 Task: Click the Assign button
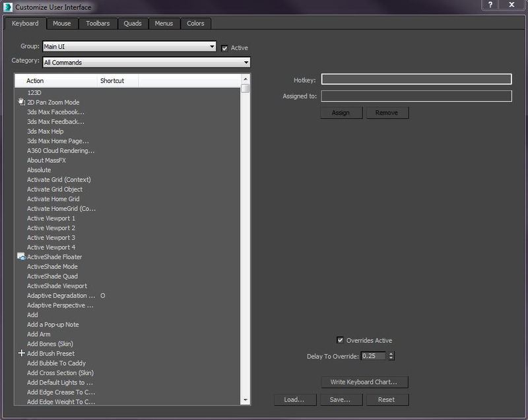tap(341, 113)
